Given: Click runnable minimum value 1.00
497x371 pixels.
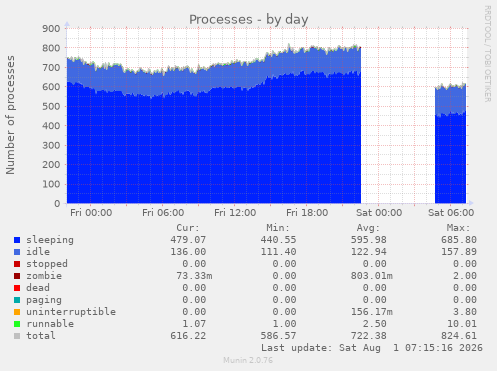Looking at the screenshot, I should (x=284, y=324).
